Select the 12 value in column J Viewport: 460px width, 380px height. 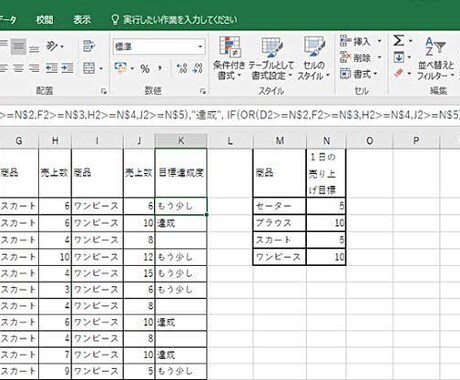point(139,257)
